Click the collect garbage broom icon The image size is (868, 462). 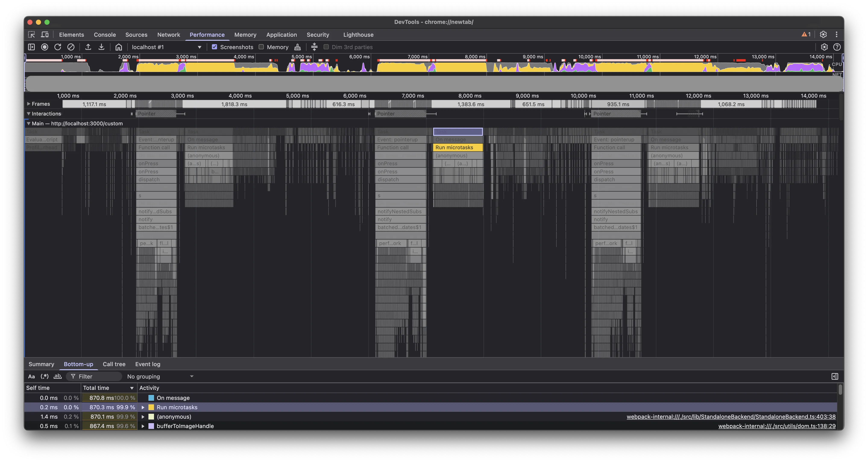click(x=297, y=47)
